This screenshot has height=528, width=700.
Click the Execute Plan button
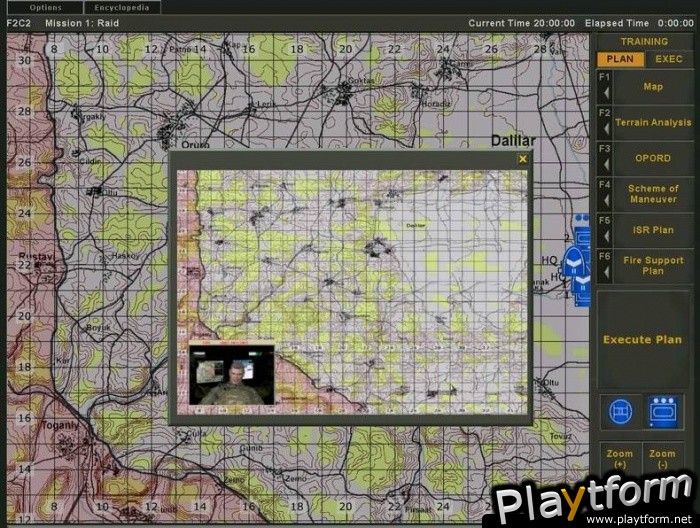[x=642, y=340]
